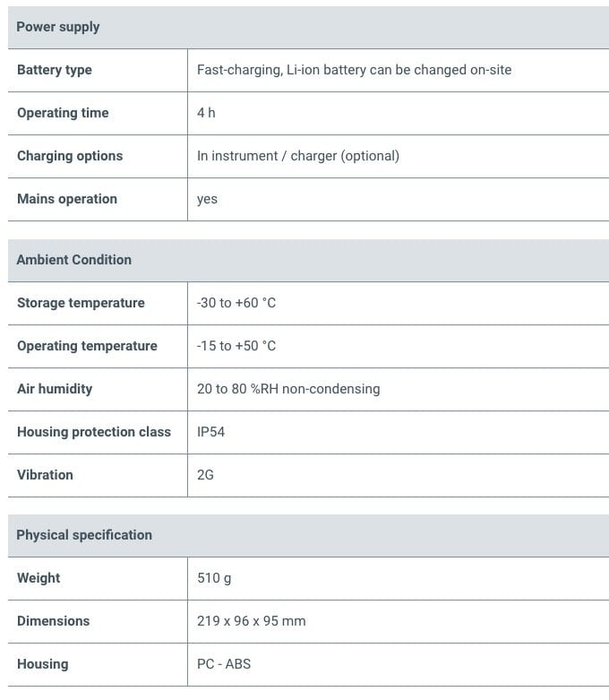The image size is (609, 700).
Task: Click the Charging options label
Action: click(70, 156)
